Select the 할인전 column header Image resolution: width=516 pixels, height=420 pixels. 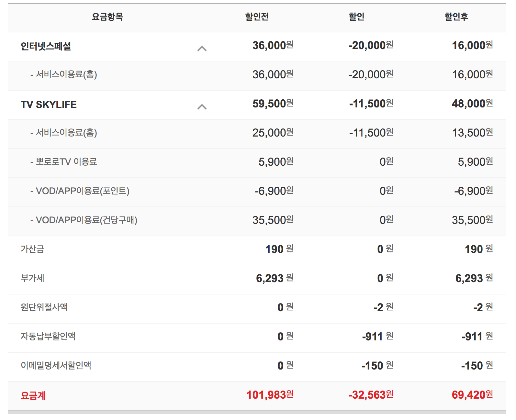click(x=257, y=17)
